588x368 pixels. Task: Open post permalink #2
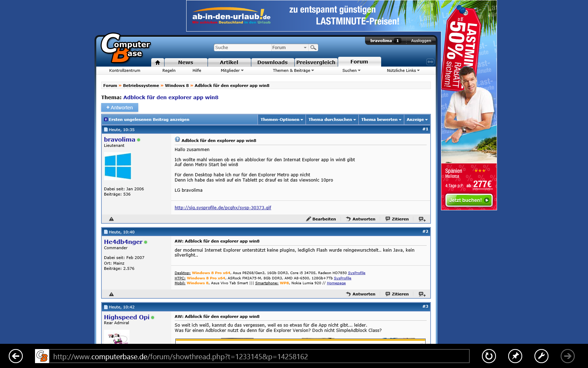click(425, 232)
